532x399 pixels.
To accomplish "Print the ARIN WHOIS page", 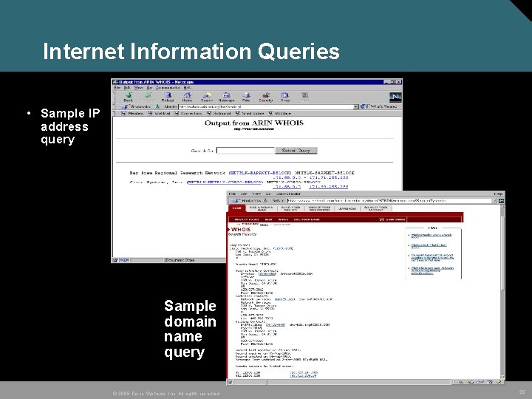I will point(246,97).
